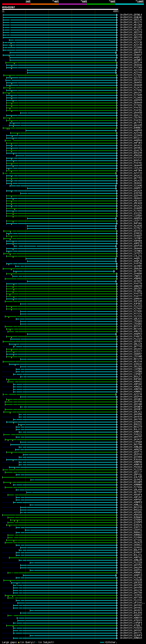Select the AV643207 query sequence label

tap(8, 8)
